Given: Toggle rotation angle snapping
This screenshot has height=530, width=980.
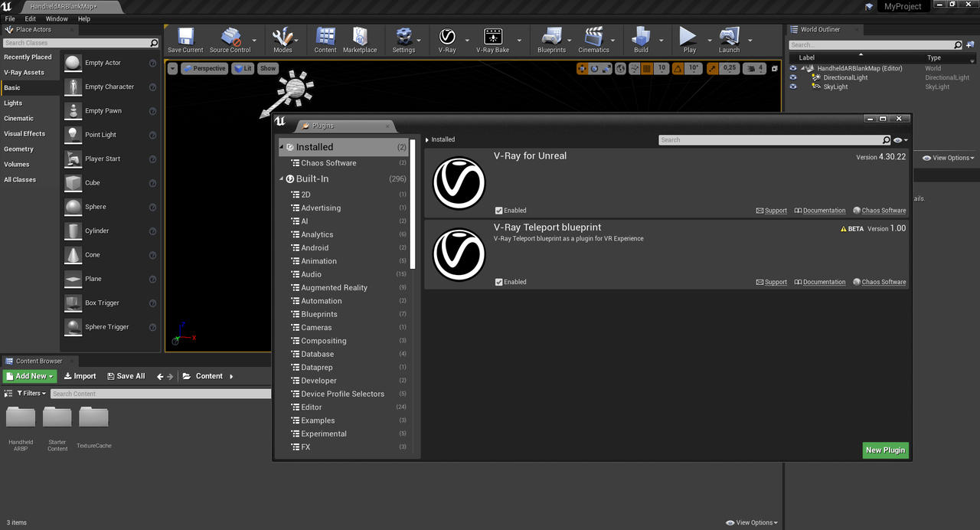Looking at the screenshot, I should point(678,68).
